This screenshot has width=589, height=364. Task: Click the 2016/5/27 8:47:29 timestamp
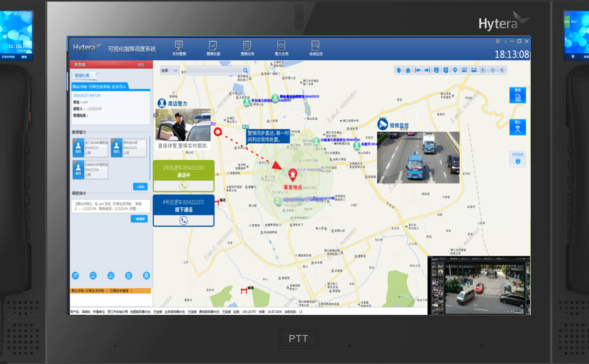(x=87, y=96)
